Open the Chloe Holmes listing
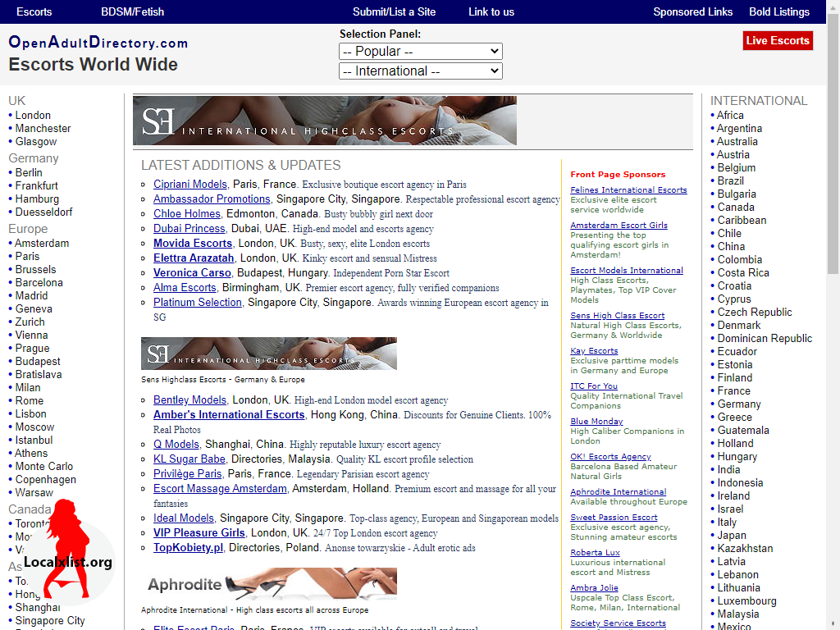Viewport: 840px width, 630px height. point(186,214)
